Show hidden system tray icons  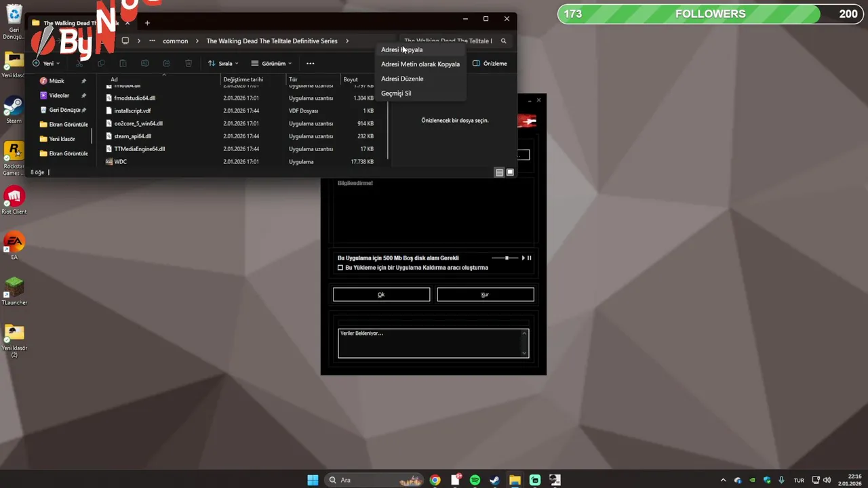[723, 480]
